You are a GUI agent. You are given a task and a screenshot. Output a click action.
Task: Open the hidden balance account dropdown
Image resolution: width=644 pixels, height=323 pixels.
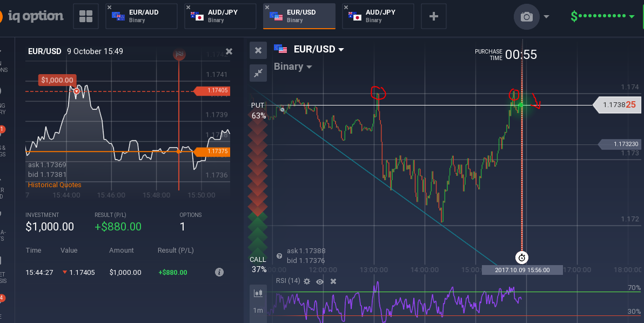pos(602,16)
